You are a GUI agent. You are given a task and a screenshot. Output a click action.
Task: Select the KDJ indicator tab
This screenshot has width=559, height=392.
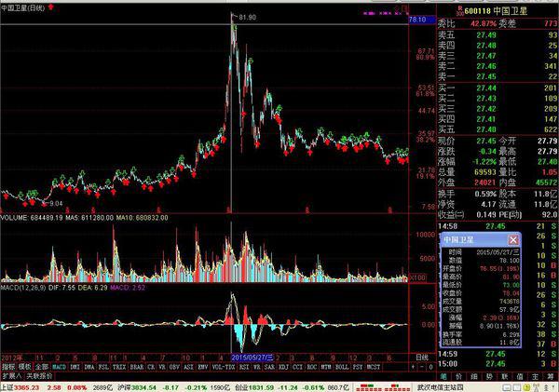283,366
